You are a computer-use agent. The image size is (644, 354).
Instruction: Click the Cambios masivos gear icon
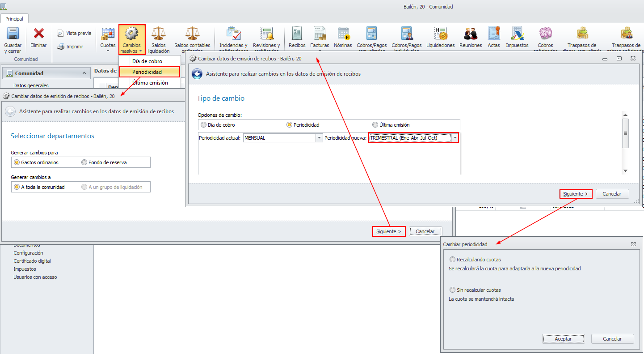[x=131, y=34]
